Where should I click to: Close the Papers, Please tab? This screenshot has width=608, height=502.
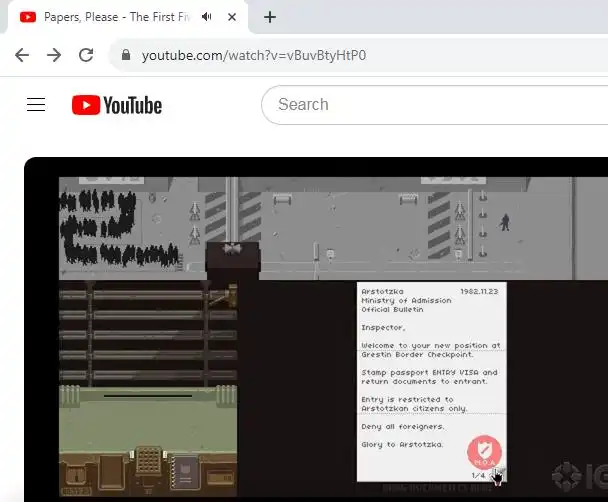pos(232,17)
